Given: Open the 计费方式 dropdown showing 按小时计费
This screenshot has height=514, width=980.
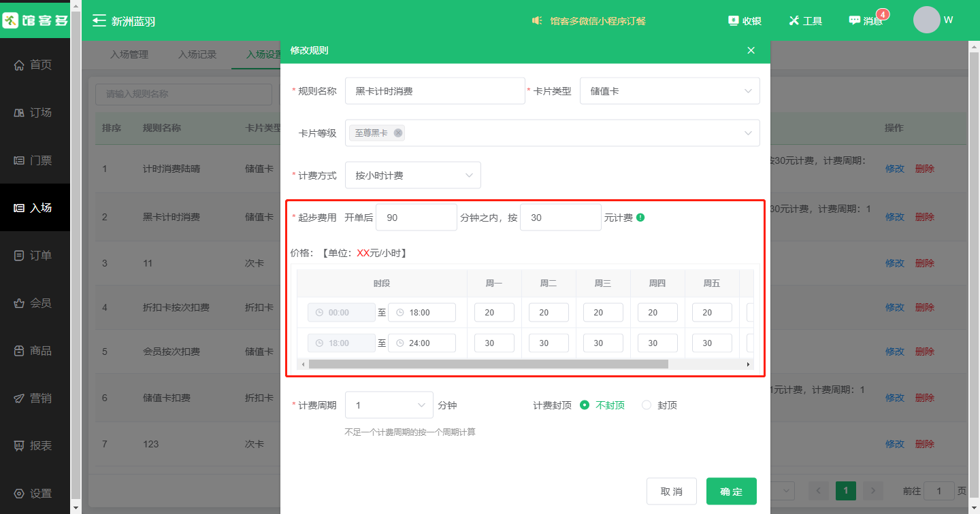Looking at the screenshot, I should click(412, 175).
